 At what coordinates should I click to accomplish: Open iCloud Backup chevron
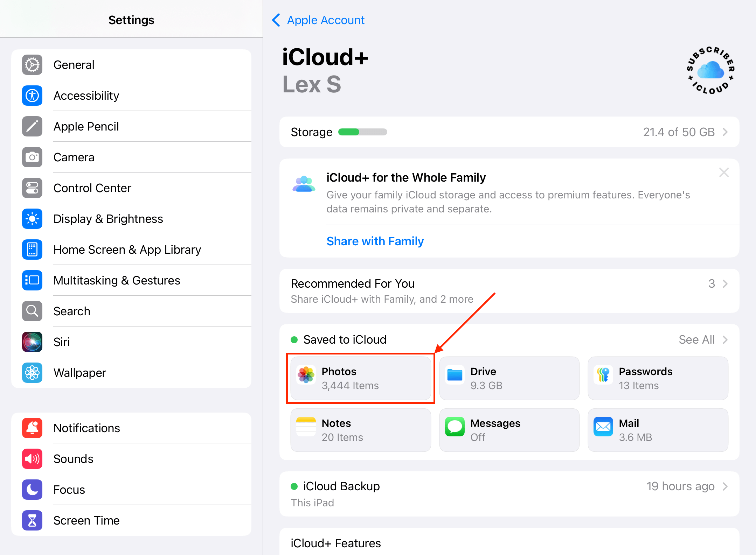pyautogui.click(x=725, y=486)
